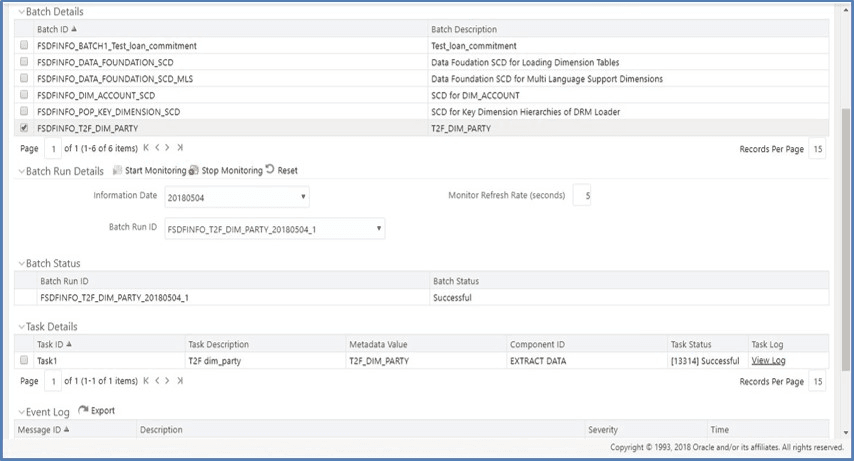Go to the first page in Task Details pagination

(x=146, y=380)
